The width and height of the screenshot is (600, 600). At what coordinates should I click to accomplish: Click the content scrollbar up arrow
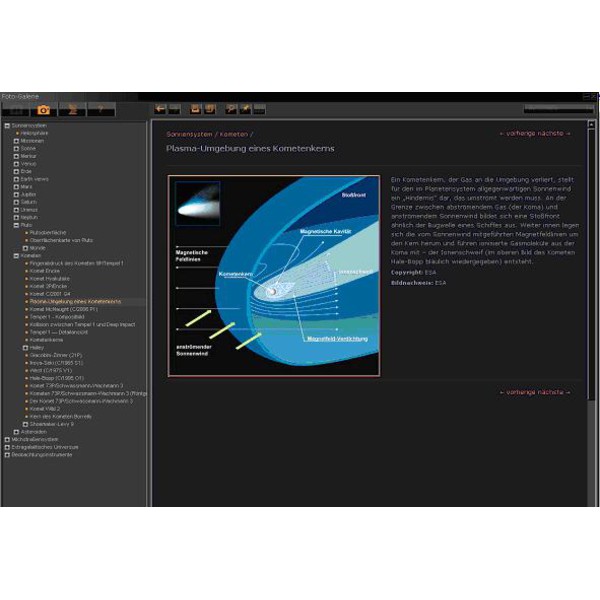tap(591, 124)
